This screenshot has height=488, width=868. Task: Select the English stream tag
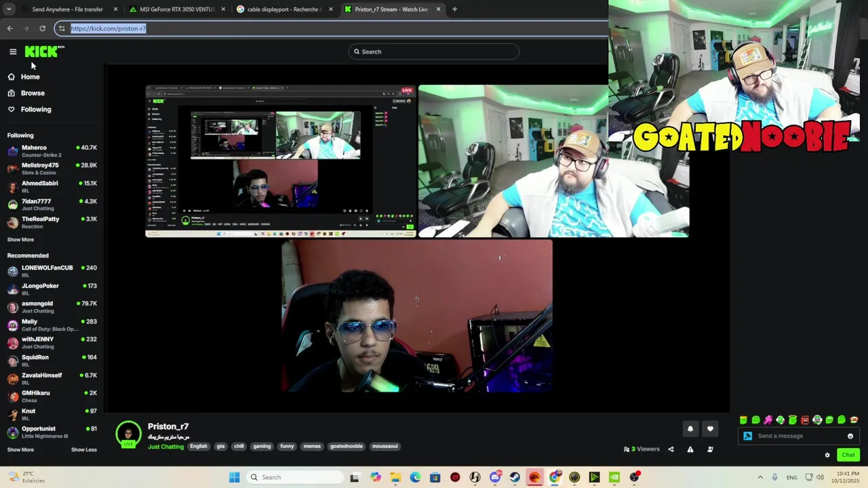click(199, 446)
